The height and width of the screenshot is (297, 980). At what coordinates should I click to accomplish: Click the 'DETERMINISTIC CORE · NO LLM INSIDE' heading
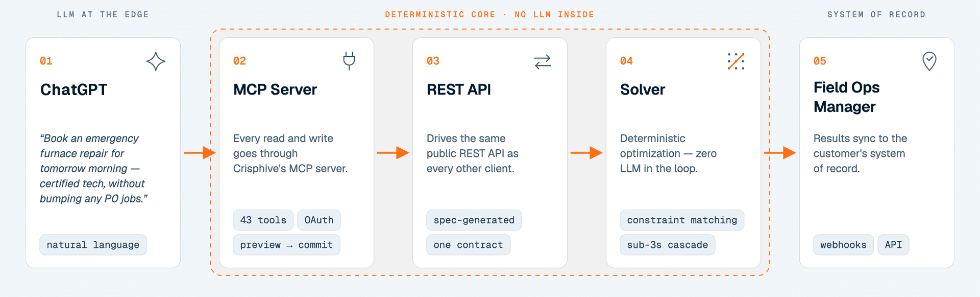click(x=489, y=14)
